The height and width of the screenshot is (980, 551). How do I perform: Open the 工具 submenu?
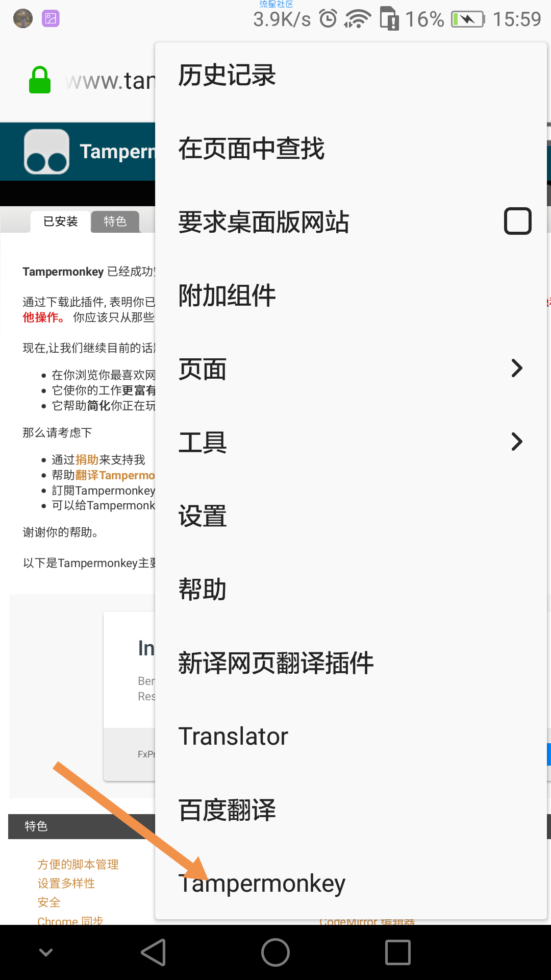(x=351, y=443)
